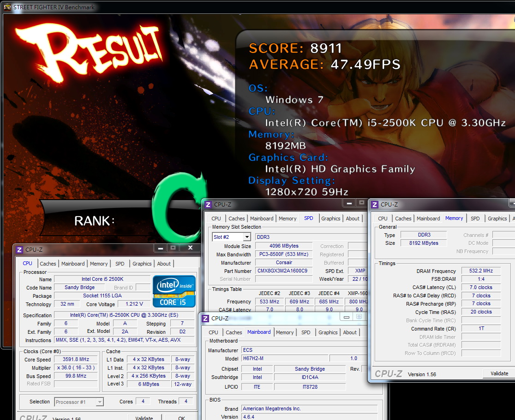Click the Street Fighter IV Benchmark title icon
Screen dimensions: 515x420
tap(7, 7)
